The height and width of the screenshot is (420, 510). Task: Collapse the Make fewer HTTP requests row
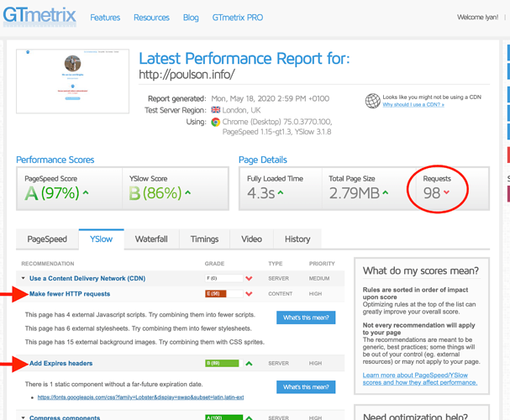69,294
